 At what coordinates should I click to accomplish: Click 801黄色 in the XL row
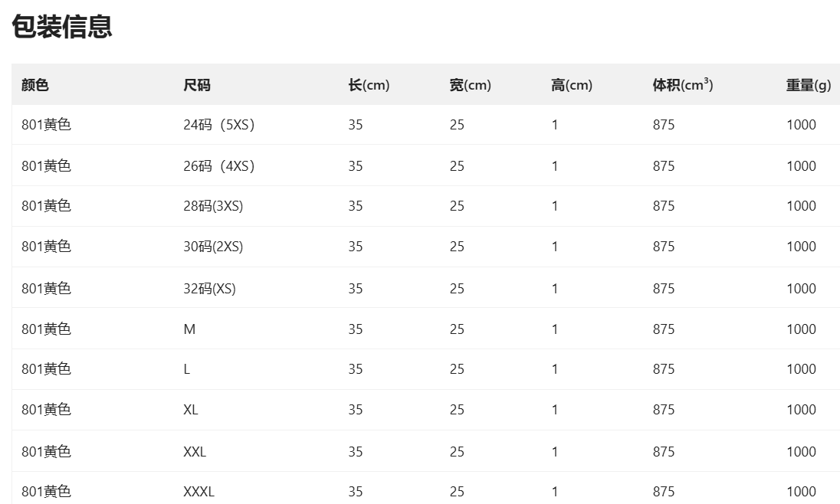[46, 410]
